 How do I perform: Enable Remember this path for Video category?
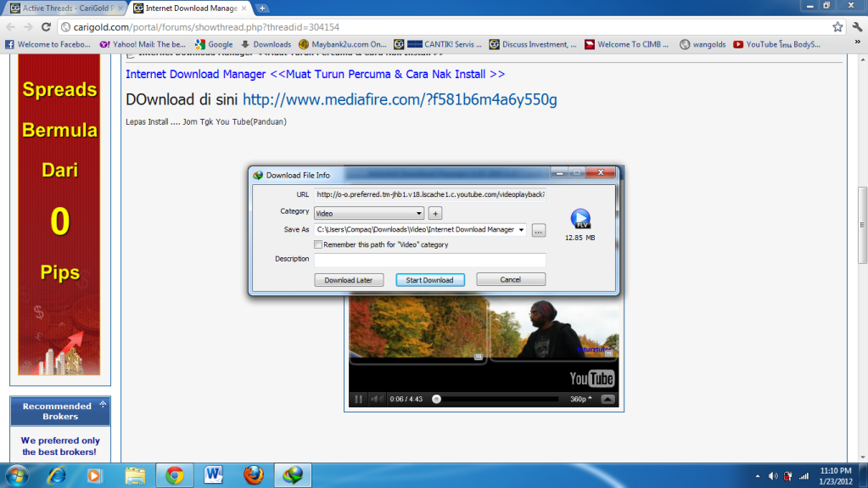click(x=317, y=244)
